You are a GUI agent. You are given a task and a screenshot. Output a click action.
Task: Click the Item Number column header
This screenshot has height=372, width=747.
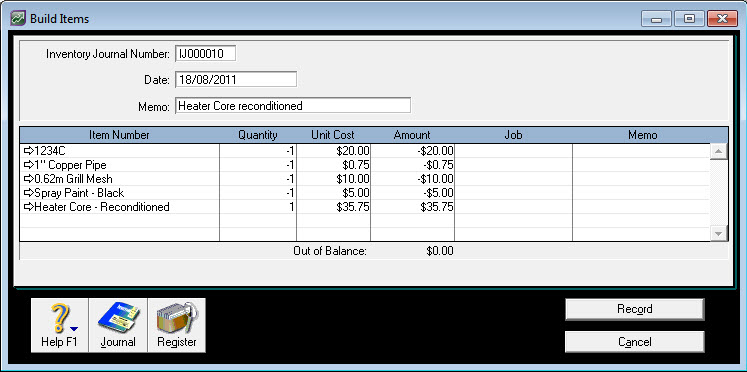[120, 135]
